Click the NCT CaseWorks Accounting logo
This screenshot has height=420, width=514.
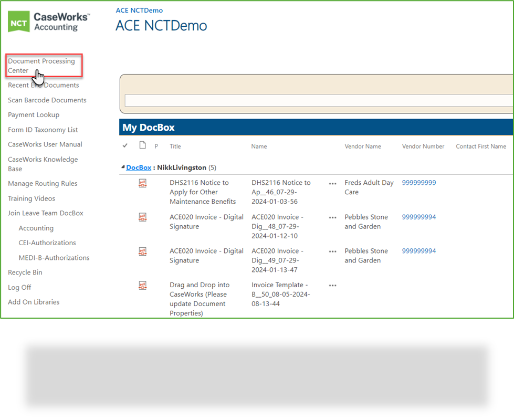(47, 22)
